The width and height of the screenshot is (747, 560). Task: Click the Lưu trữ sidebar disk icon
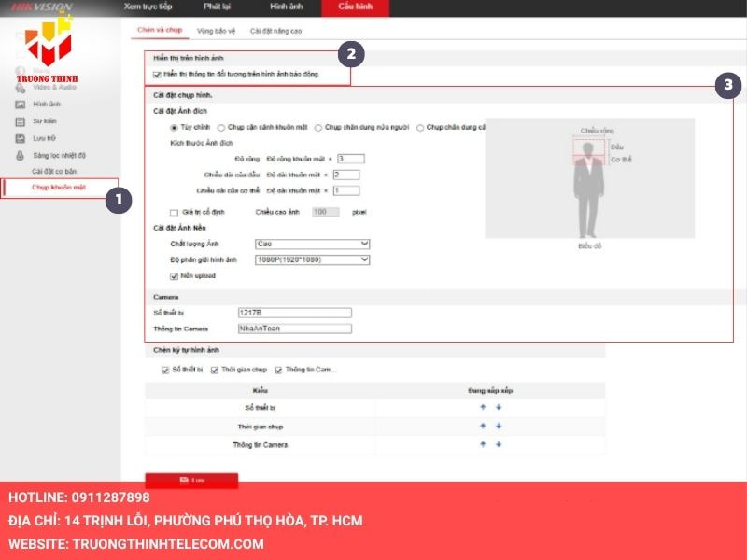(20, 138)
